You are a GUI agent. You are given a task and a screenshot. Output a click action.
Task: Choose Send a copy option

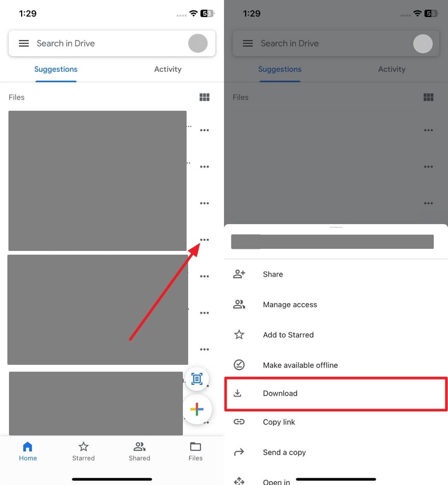point(284,452)
